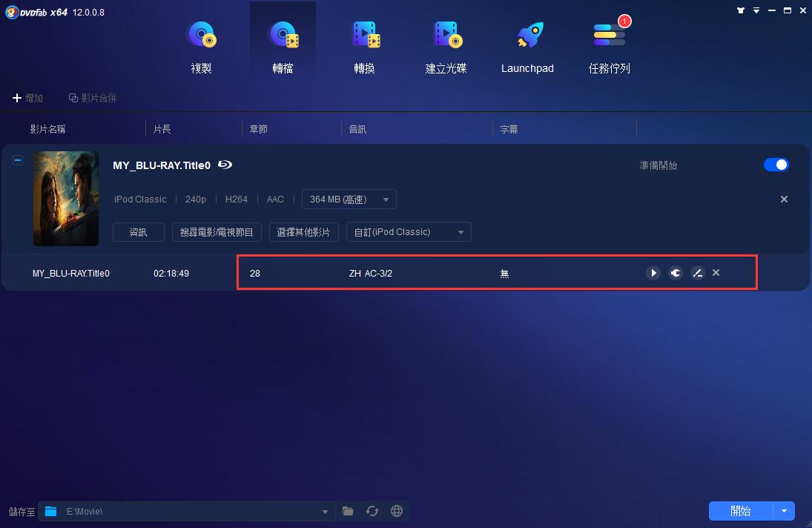The width and height of the screenshot is (812, 528).
Task: Click the 開始 start button
Action: [741, 511]
